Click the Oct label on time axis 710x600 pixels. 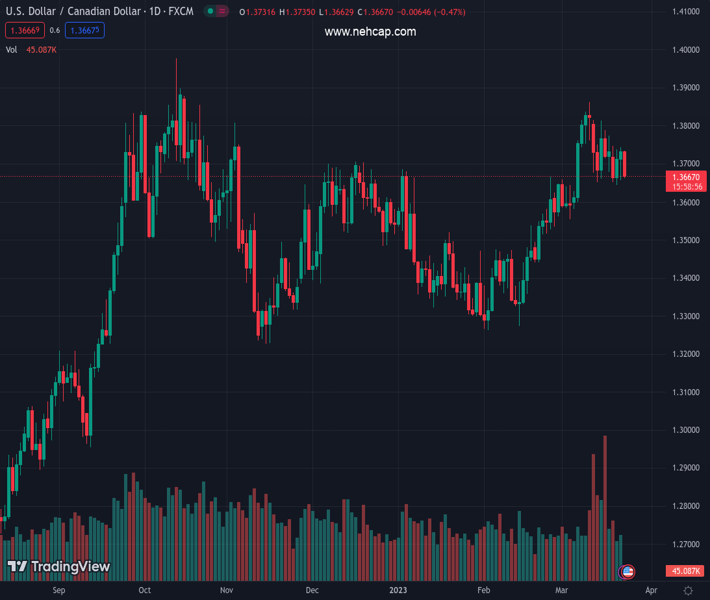click(144, 590)
